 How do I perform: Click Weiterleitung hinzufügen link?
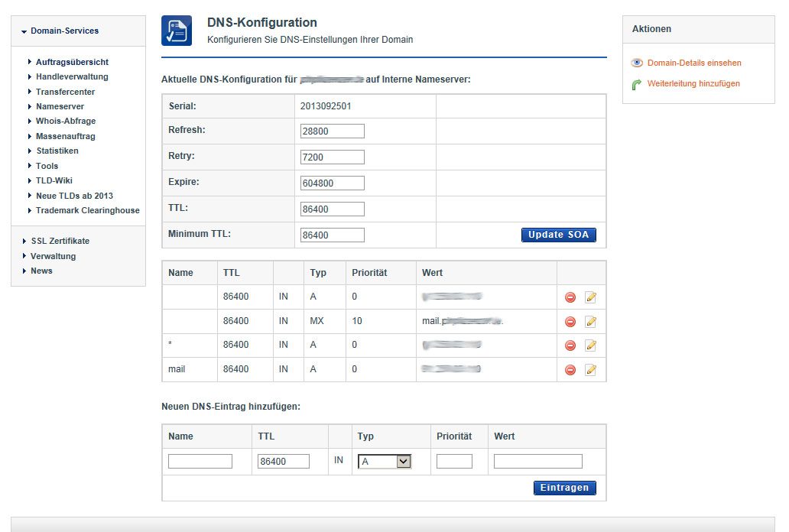[x=693, y=84]
